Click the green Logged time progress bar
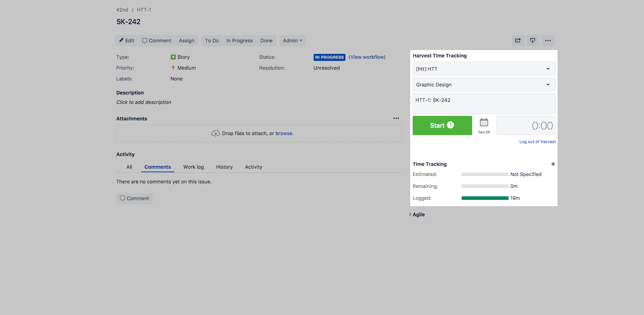Screen dimensions: 644x315 pyautogui.click(x=485, y=198)
